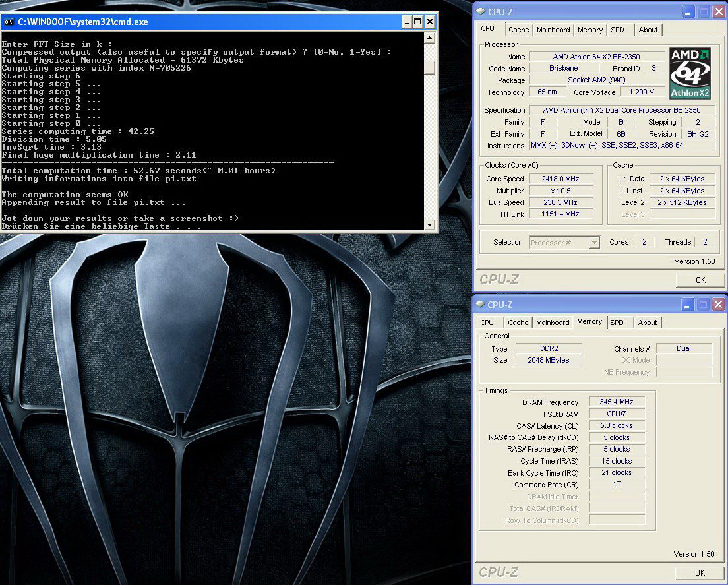Close the lower CPU-Z window
The width and height of the screenshot is (728, 585).
pos(718,304)
